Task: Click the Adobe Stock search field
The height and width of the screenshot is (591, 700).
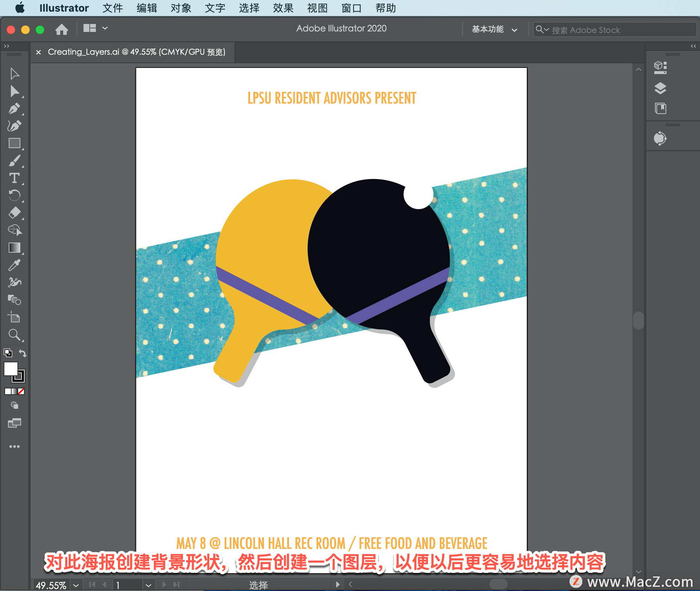Action: tap(620, 30)
